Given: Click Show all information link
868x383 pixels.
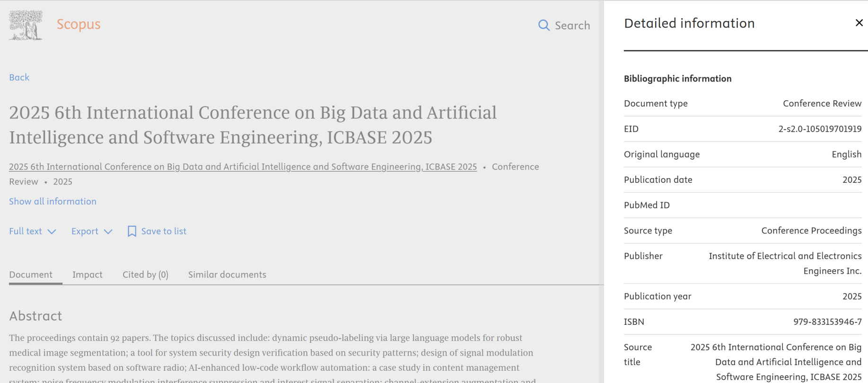Looking at the screenshot, I should [x=53, y=201].
